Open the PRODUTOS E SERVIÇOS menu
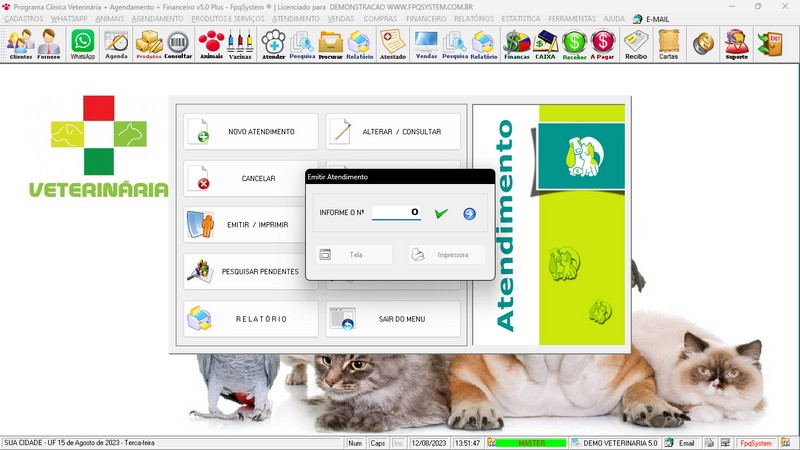 tap(228, 19)
